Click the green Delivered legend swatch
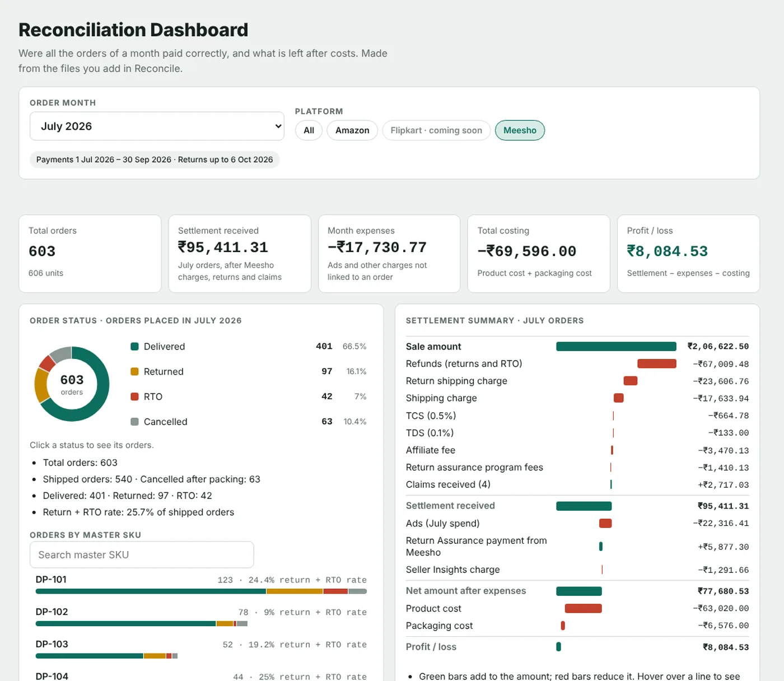 (x=134, y=347)
